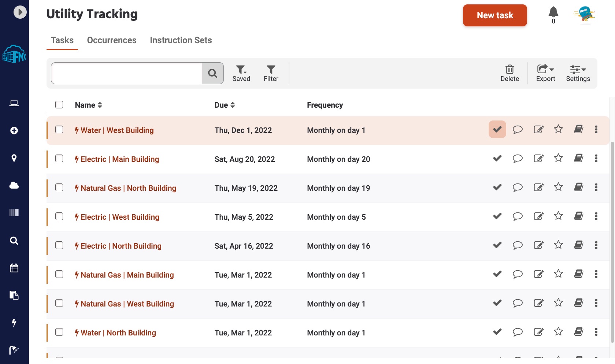Check the Electric | North Building row checkbox
615x364 pixels.
tap(59, 246)
